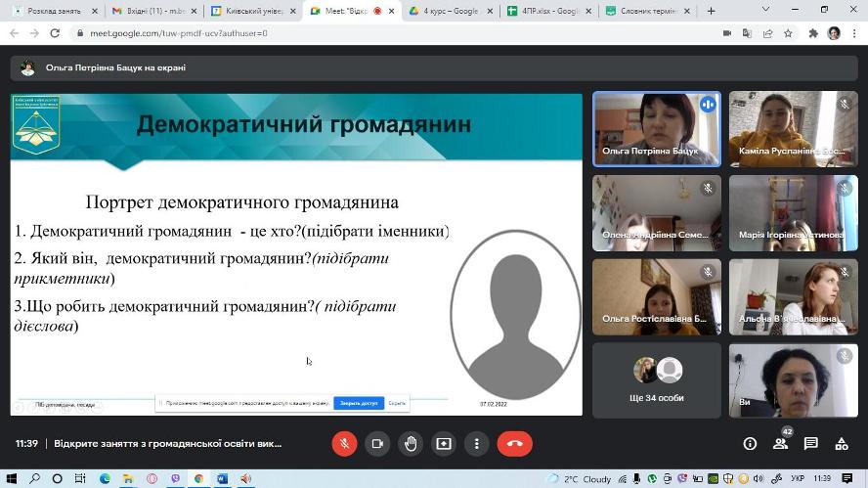Click the translate page icon

click(x=747, y=33)
